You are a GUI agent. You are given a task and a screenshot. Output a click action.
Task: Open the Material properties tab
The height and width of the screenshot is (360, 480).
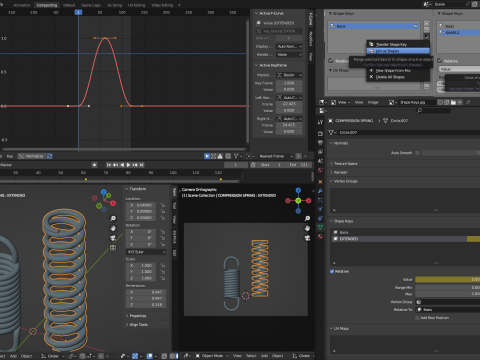point(320,236)
